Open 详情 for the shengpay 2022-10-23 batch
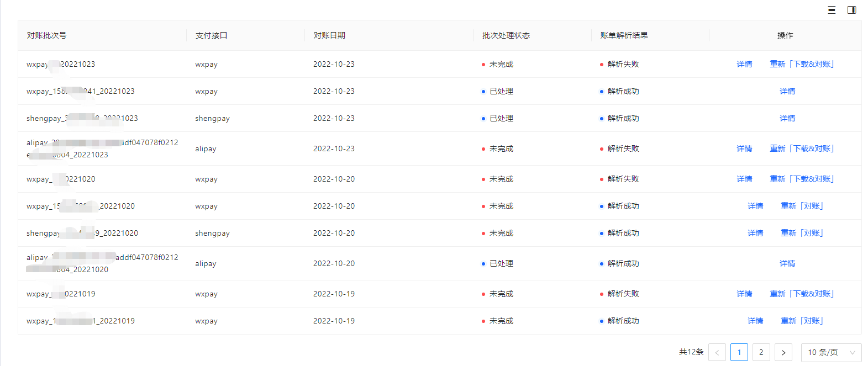 click(x=787, y=118)
